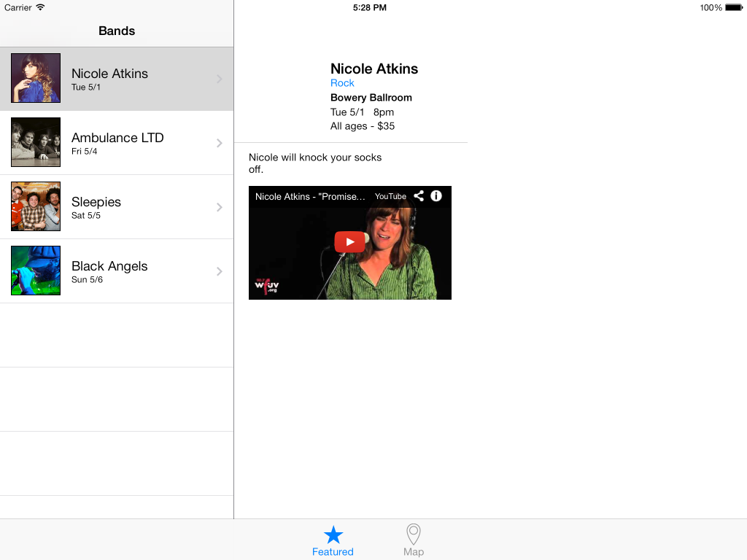Tap the Wi-Fi icon in the status bar
747x560 pixels.
[x=41, y=7]
